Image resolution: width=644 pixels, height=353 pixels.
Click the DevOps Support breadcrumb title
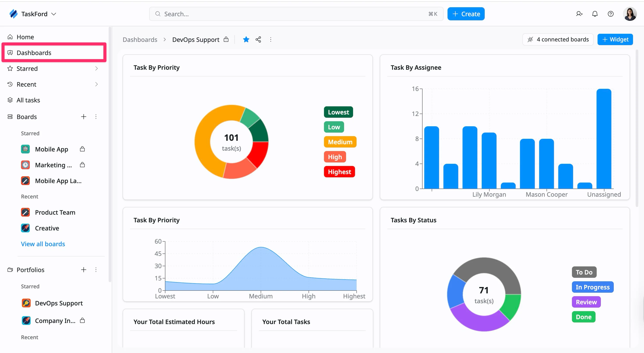pyautogui.click(x=196, y=39)
